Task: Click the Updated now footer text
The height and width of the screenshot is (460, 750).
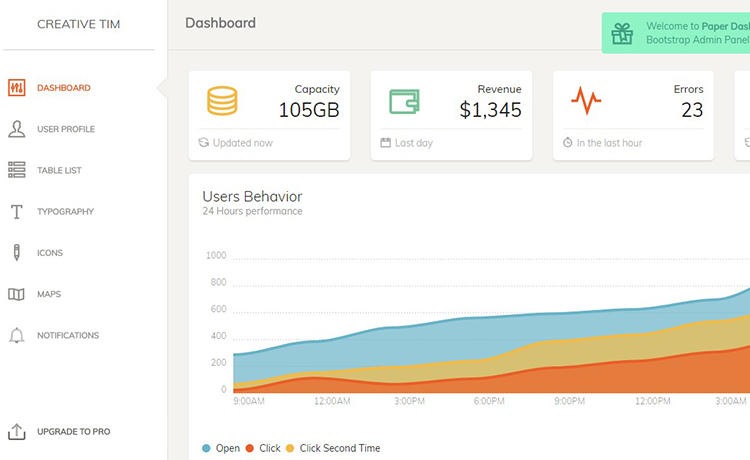Action: click(x=243, y=143)
